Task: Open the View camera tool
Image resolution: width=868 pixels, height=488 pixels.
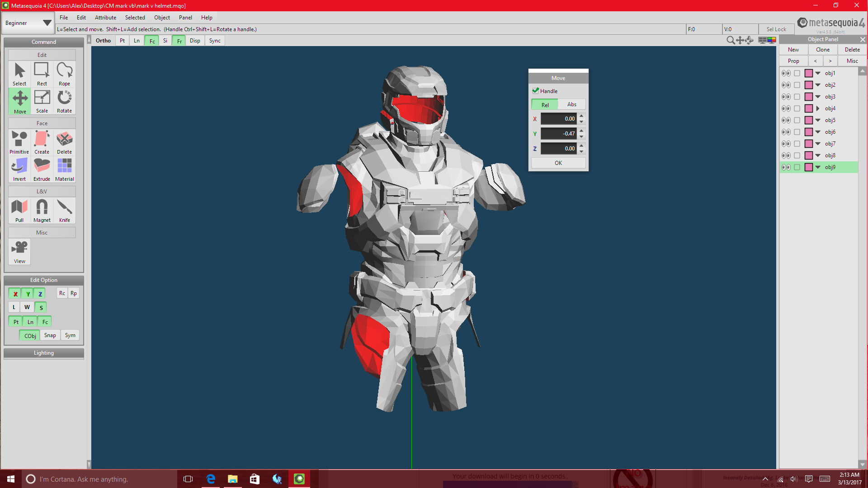Action: [x=19, y=252]
